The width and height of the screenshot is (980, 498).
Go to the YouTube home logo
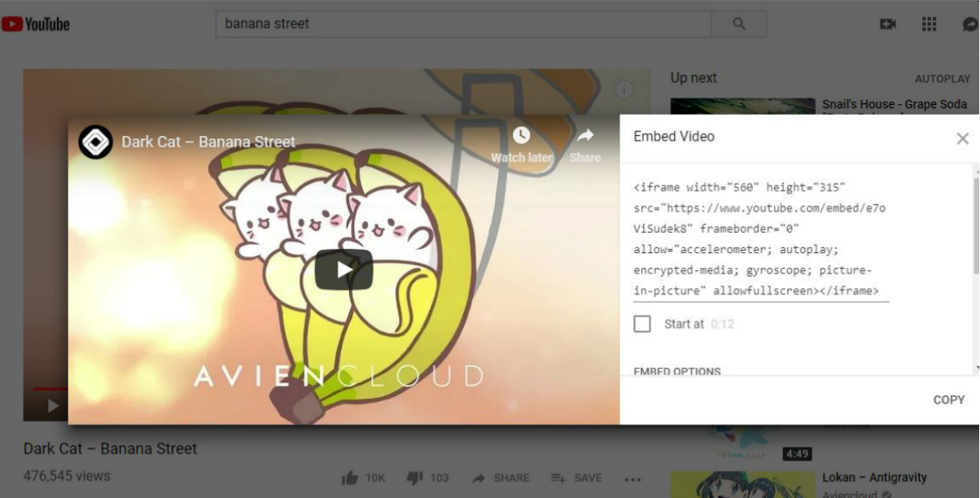[x=36, y=24]
